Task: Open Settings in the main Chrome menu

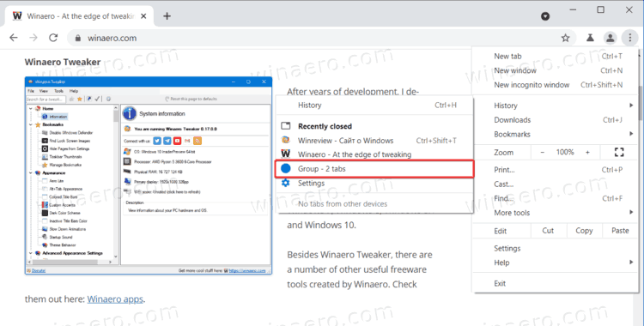Action: 556,249
